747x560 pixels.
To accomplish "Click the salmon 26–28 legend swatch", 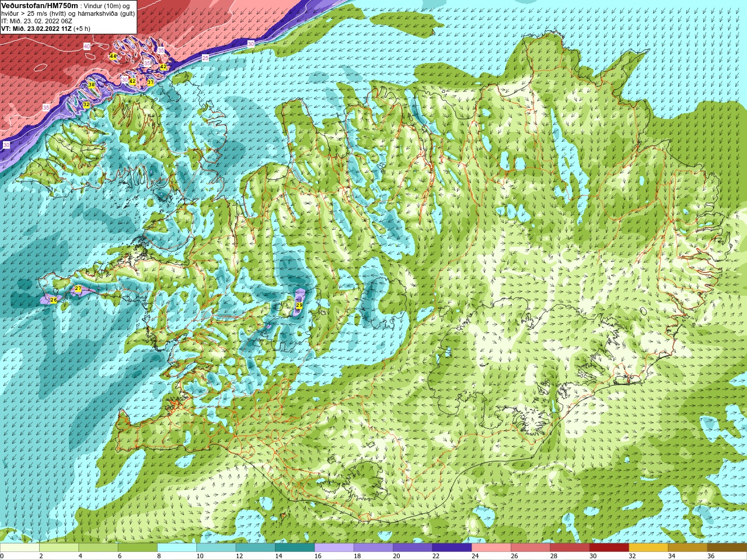I will click(x=530, y=548).
